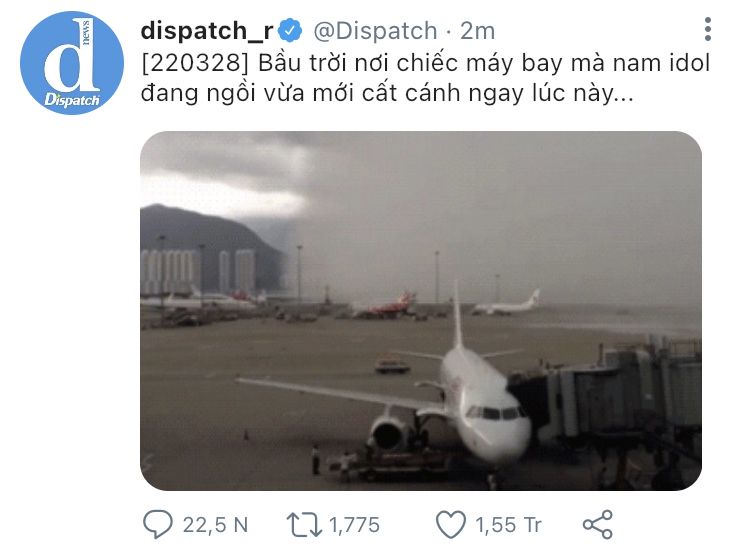Like the tweet with heart icon
Image resolution: width=750 pixels, height=547 pixels.
click(x=451, y=525)
